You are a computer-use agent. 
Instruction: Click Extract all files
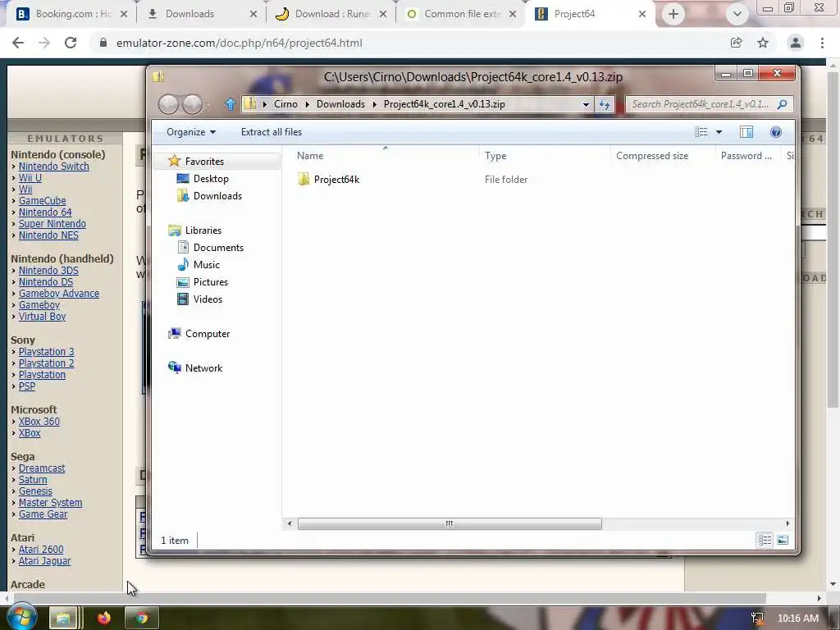point(271,132)
